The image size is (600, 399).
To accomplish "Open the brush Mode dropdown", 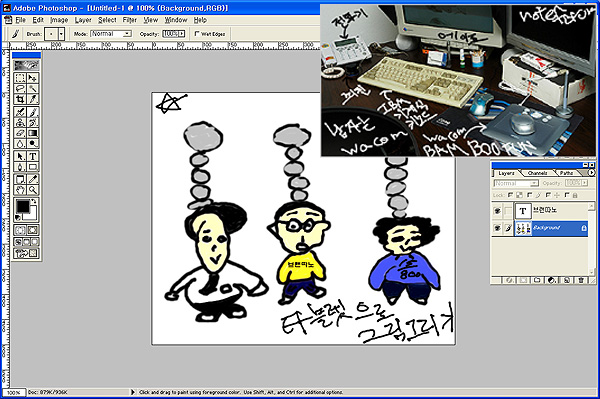I will tap(111, 34).
